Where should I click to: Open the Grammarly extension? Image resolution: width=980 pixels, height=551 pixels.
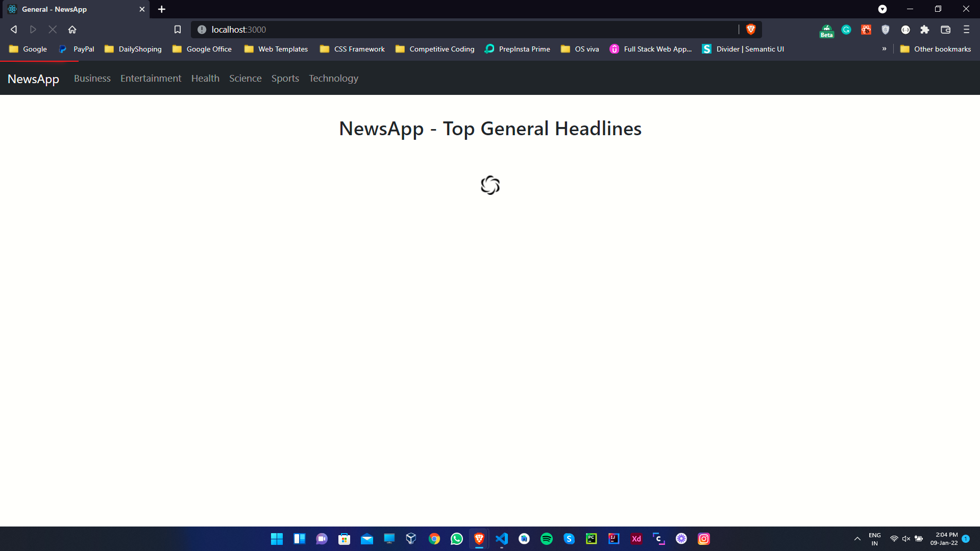846,30
